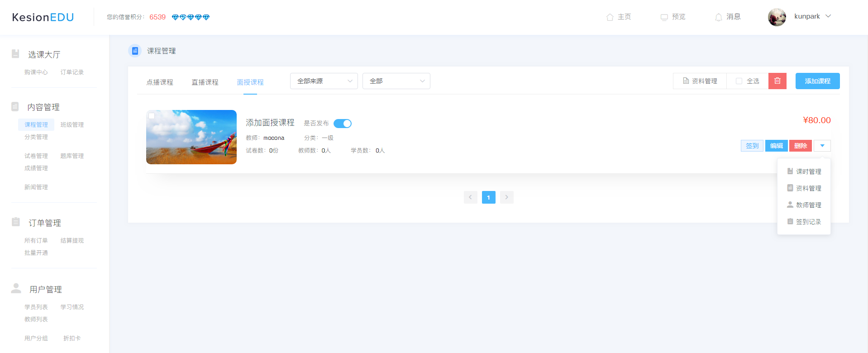Click the document icon in 资料管理 button
The image size is (868, 353).
pyautogui.click(x=686, y=81)
